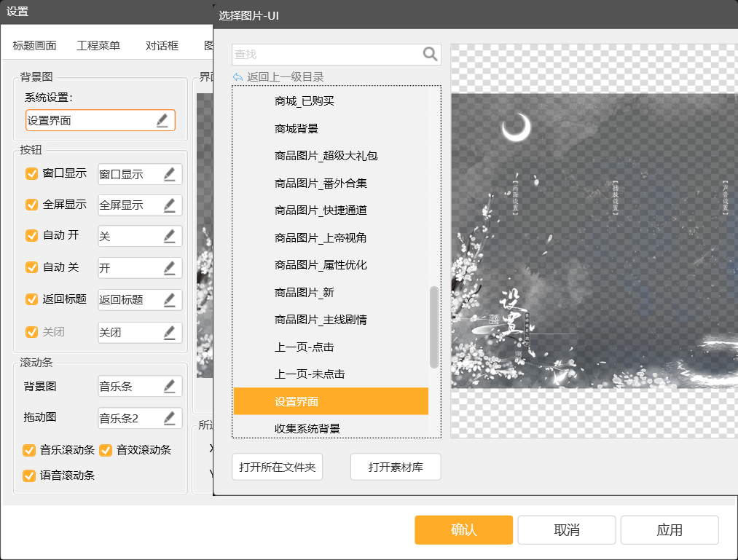Click edit pencil icon beside 音乐条 field

169,387
